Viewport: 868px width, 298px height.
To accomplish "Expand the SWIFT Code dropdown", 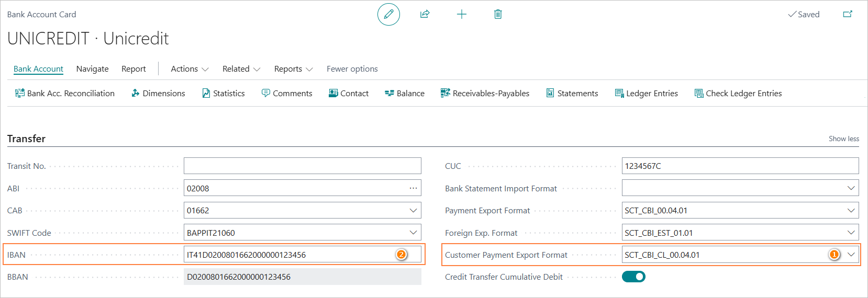I will [413, 233].
